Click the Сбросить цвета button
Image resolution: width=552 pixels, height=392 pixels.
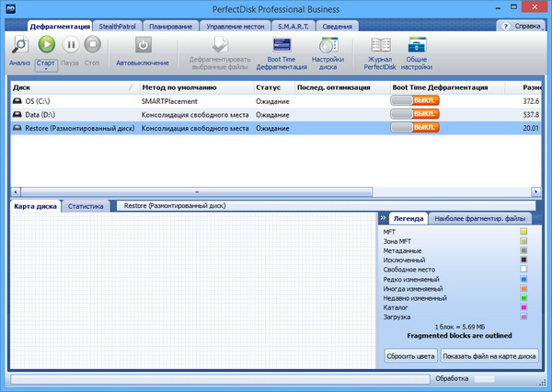[409, 355]
